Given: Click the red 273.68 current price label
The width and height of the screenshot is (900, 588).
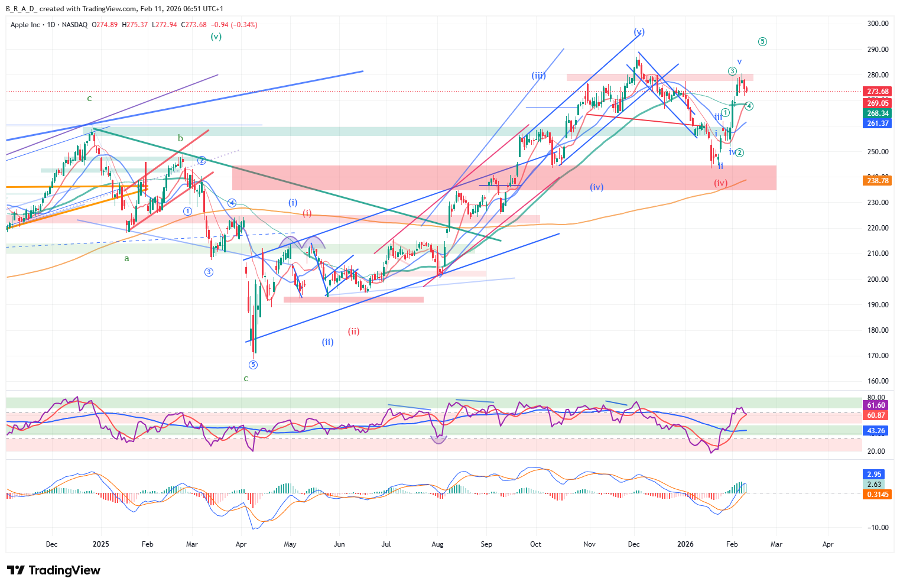Looking at the screenshot, I should (878, 92).
